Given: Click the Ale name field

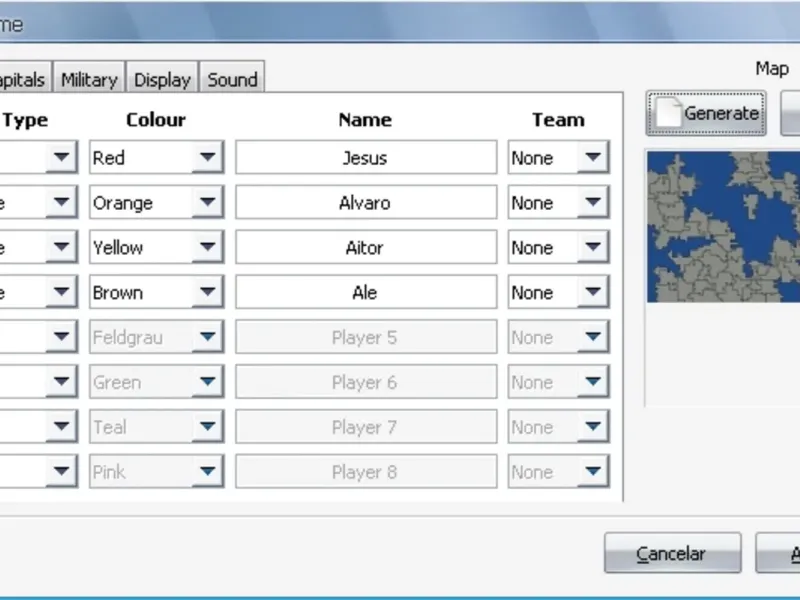Looking at the screenshot, I should point(366,292).
